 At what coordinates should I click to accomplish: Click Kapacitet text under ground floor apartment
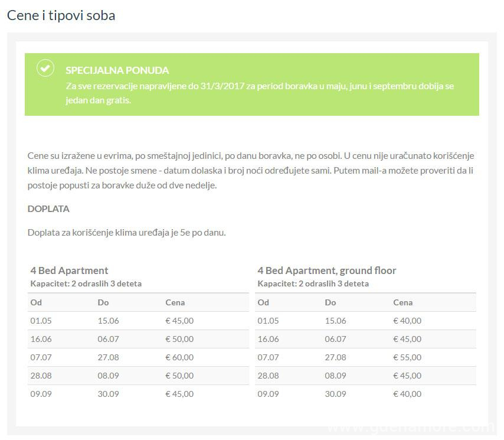click(x=313, y=283)
